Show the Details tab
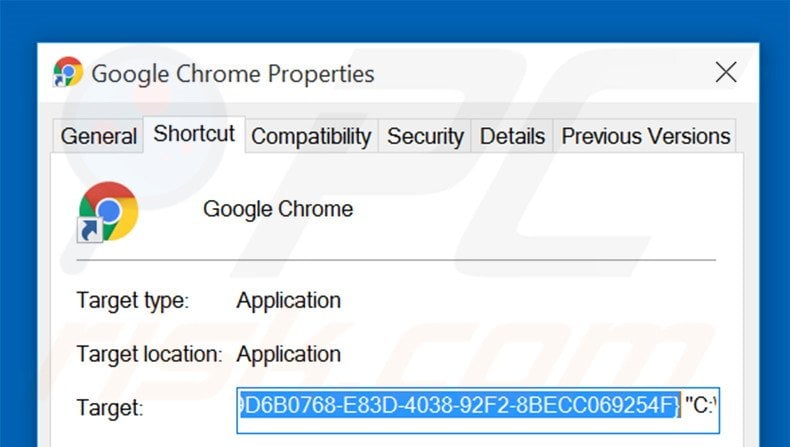Screen dimensions: 790x447 coord(513,136)
